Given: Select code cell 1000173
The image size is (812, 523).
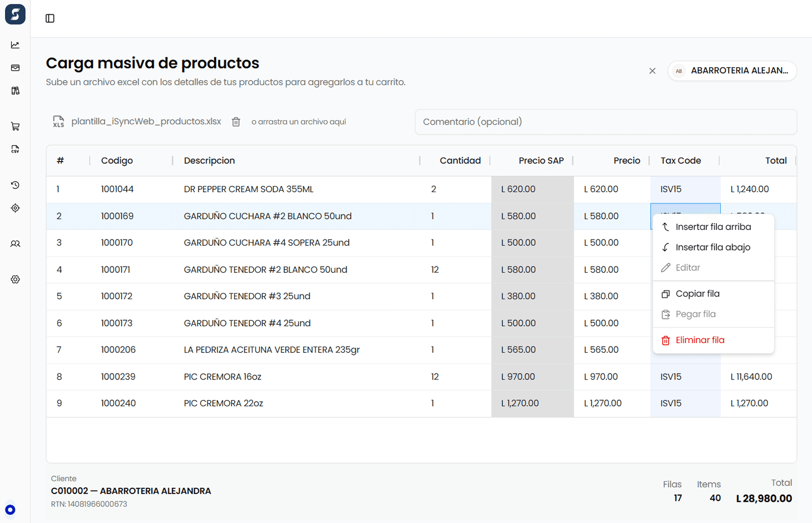Looking at the screenshot, I should [117, 323].
